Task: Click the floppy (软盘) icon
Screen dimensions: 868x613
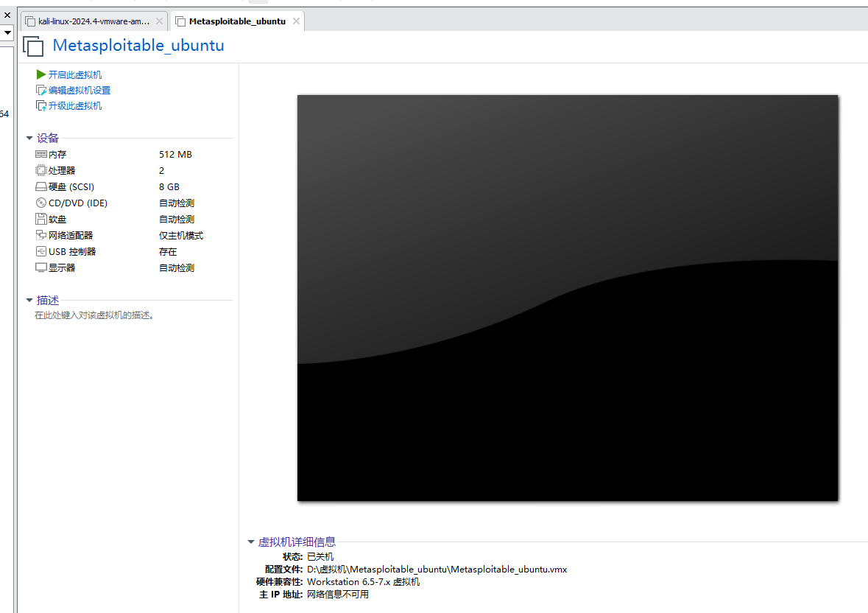Action: click(x=41, y=219)
